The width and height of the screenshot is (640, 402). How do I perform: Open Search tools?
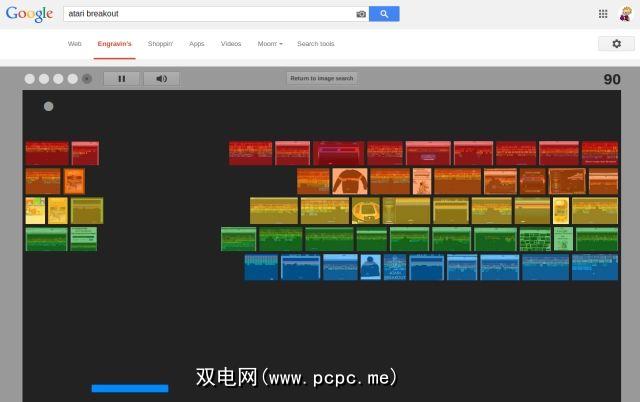click(x=316, y=44)
